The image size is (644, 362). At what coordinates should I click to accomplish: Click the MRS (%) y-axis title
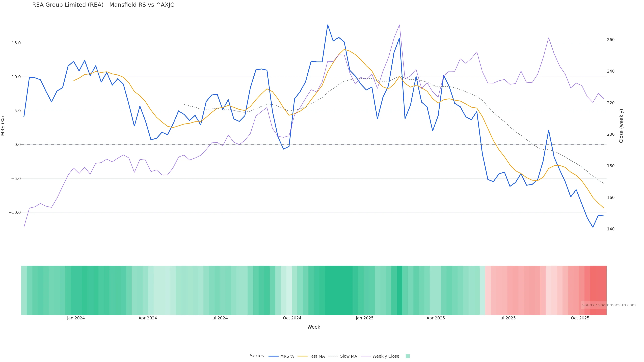tap(3, 126)
